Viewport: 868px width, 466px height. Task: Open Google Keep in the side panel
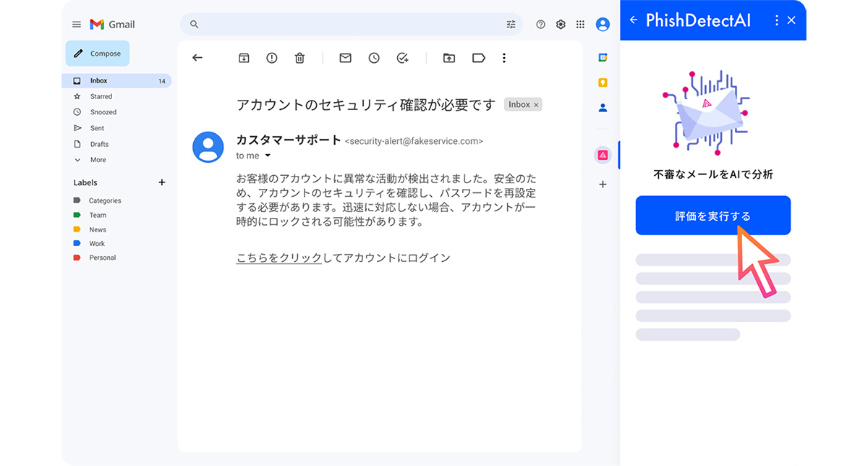coord(603,82)
